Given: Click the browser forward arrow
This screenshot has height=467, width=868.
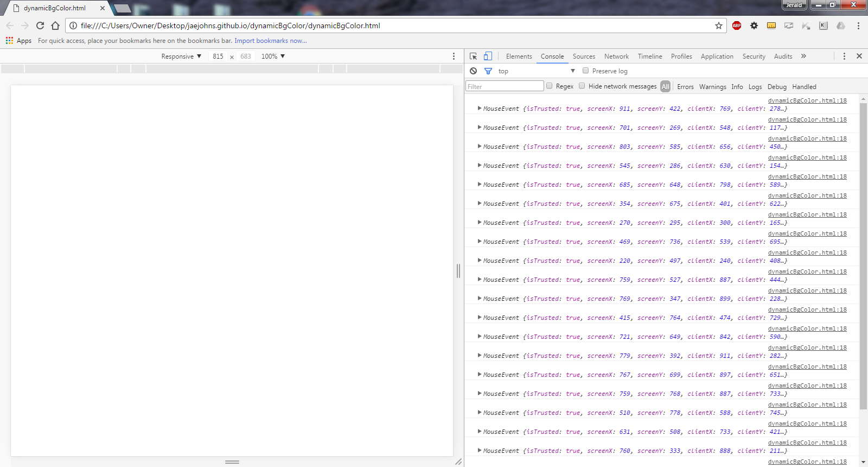Looking at the screenshot, I should click(25, 26).
